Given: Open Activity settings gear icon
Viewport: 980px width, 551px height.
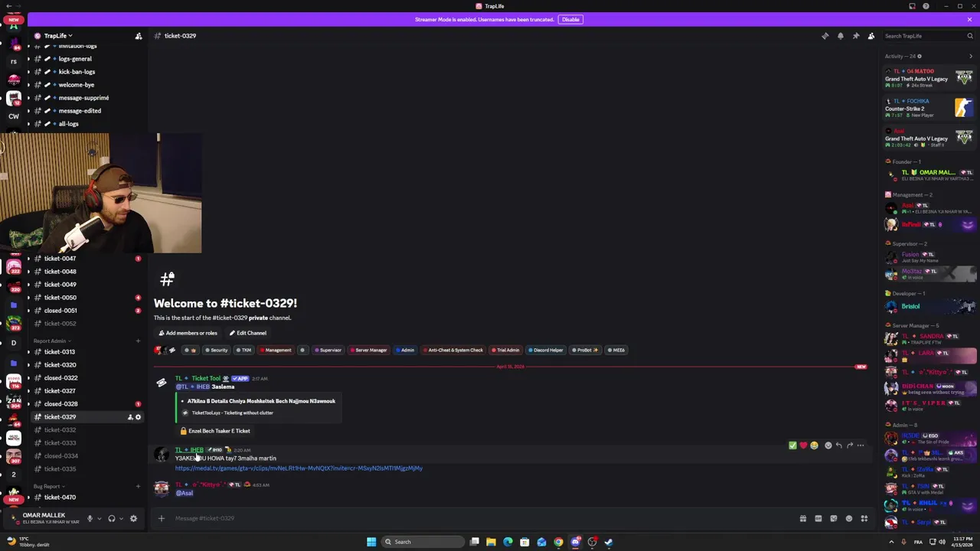Looking at the screenshot, I should [920, 56].
